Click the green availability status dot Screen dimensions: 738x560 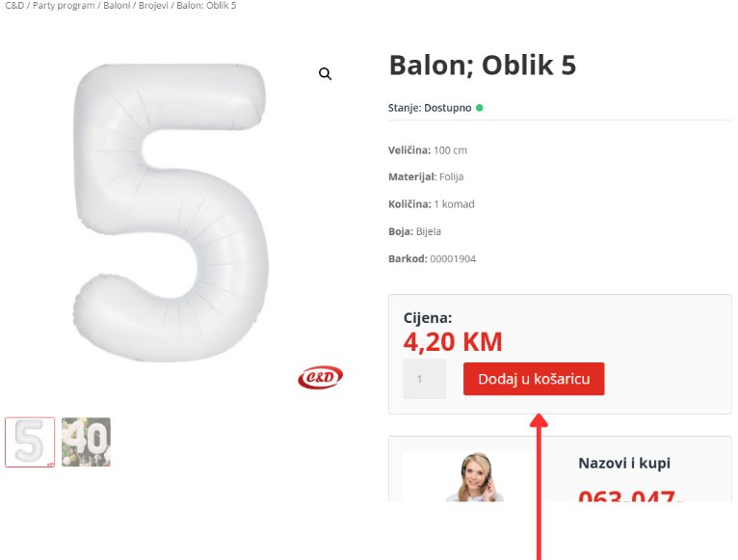480,108
